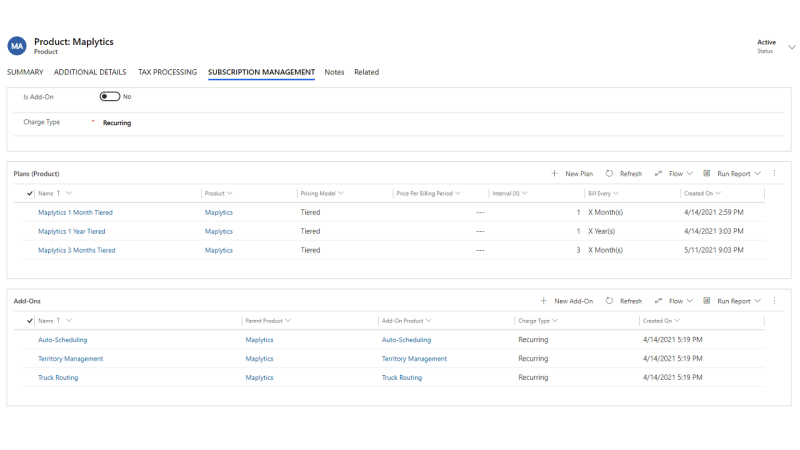Viewport: 800px width, 450px height.
Task: Switch to TAX PROCESSING tab
Action: pos(167,72)
